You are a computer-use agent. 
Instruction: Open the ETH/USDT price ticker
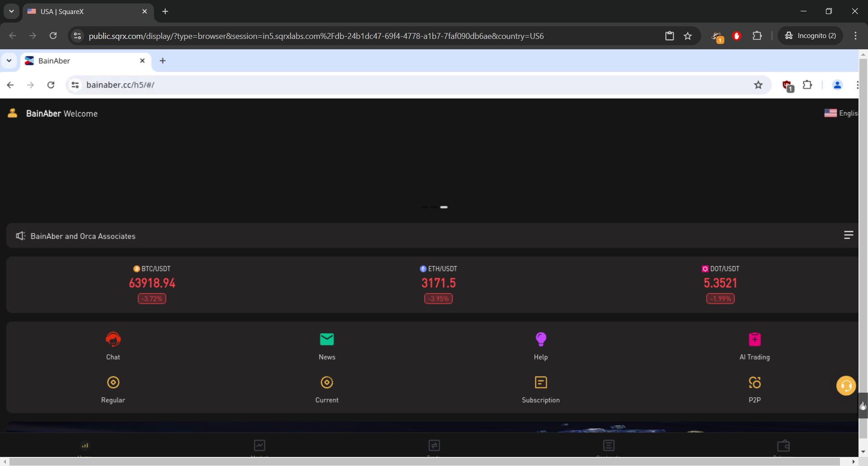[x=439, y=283]
